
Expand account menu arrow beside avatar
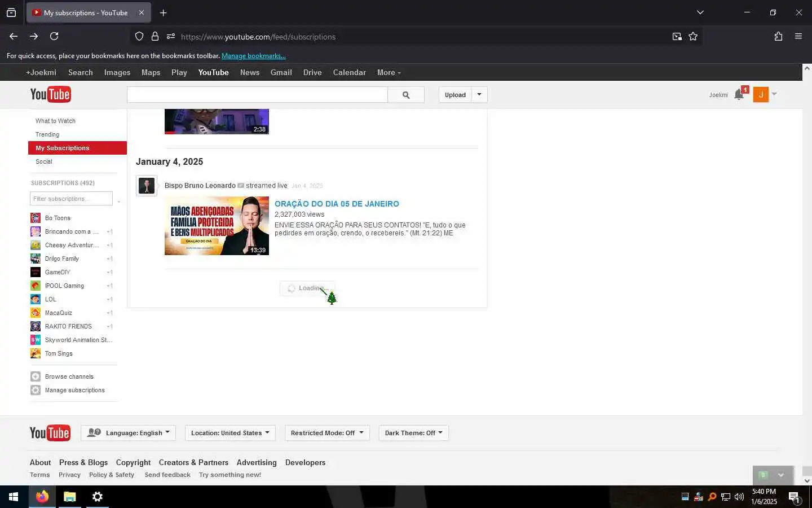(x=774, y=94)
